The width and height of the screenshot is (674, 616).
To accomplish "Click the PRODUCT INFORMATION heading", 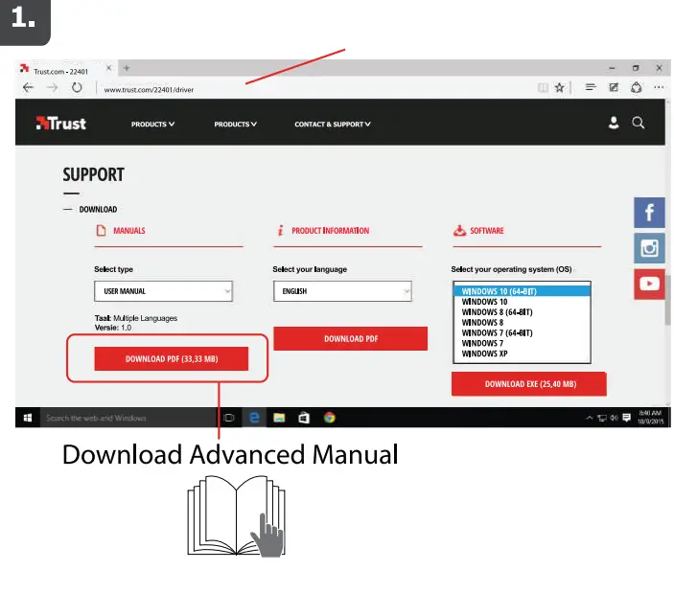I will pyautogui.click(x=330, y=231).
